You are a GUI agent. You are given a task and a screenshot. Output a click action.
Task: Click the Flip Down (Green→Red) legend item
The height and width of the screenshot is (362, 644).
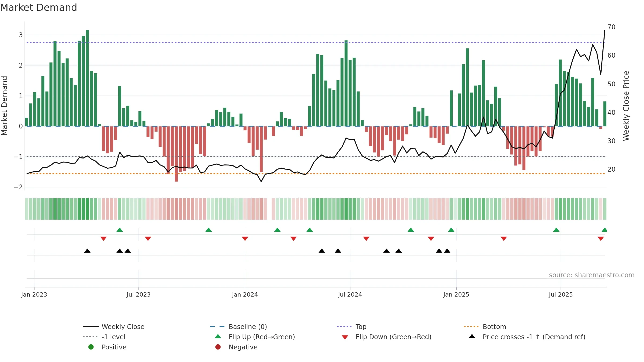(386, 337)
